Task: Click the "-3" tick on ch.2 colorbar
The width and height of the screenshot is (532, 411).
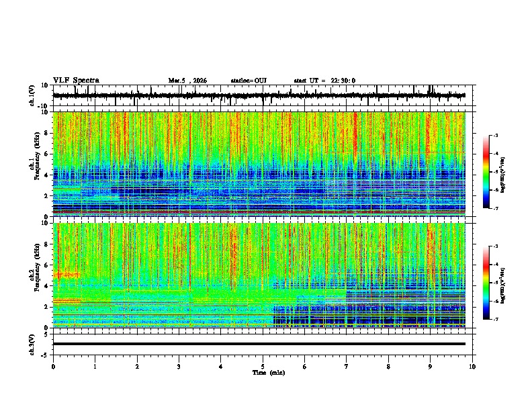Action: click(x=496, y=246)
